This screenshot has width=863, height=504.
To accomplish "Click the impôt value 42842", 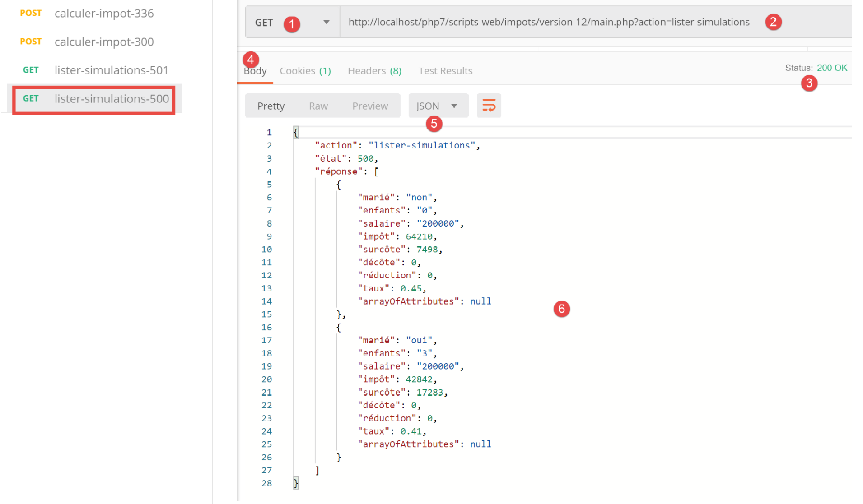I will click(419, 379).
